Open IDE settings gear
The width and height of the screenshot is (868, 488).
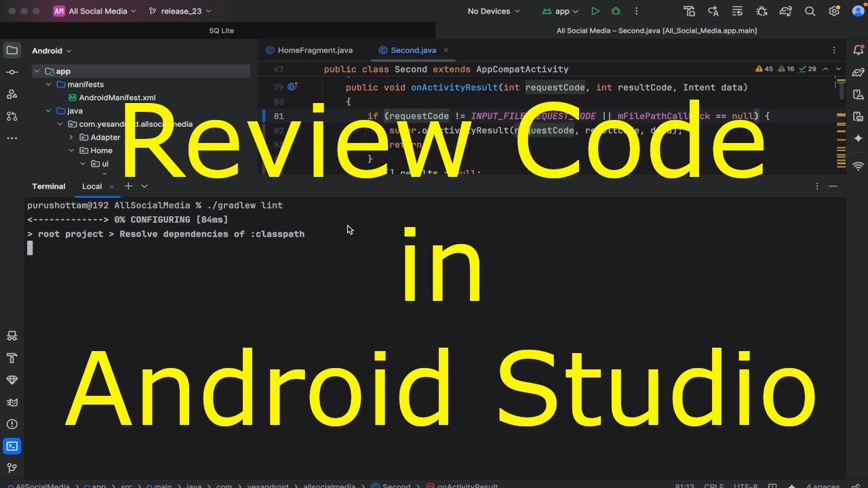(834, 11)
